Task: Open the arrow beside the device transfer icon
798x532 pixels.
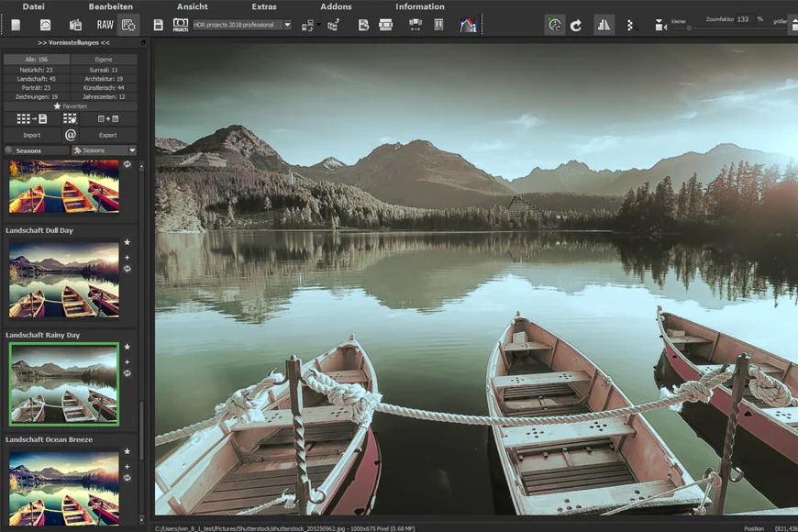Action: click(319, 24)
